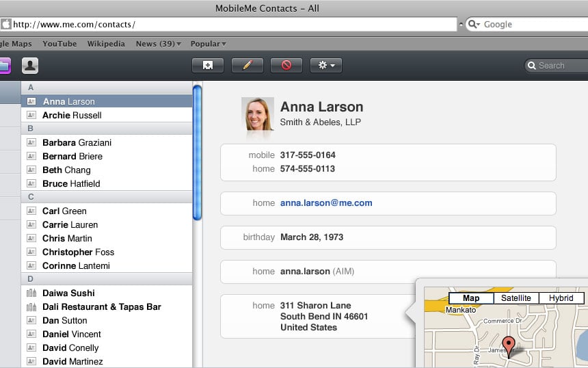Click the pencil edit contact icon
The height and width of the screenshot is (368, 588).
click(247, 65)
